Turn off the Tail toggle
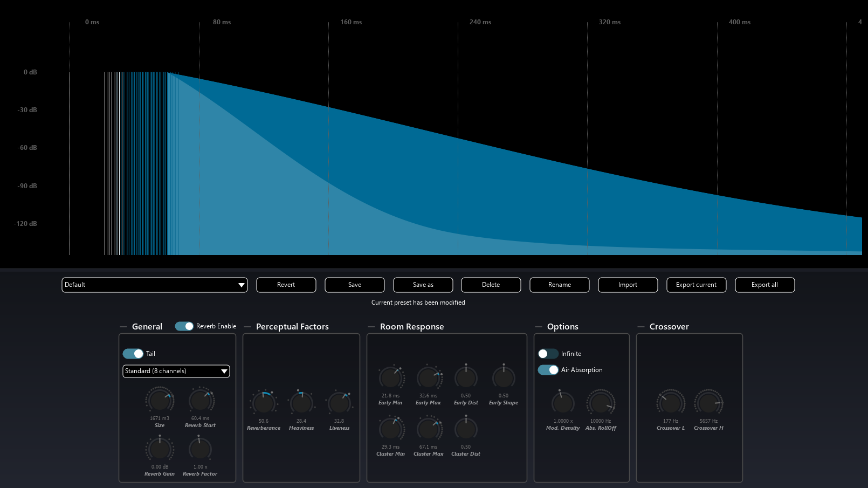868x488 pixels. pyautogui.click(x=133, y=354)
